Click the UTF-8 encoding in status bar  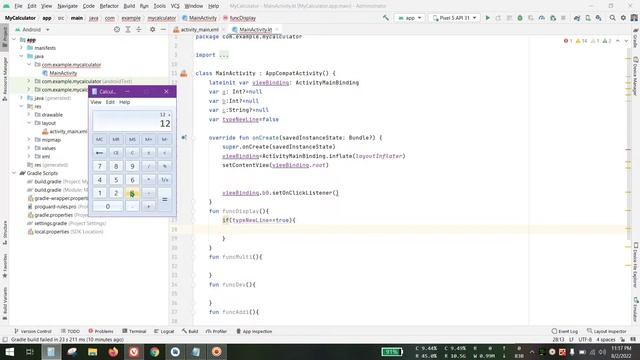coord(585,339)
